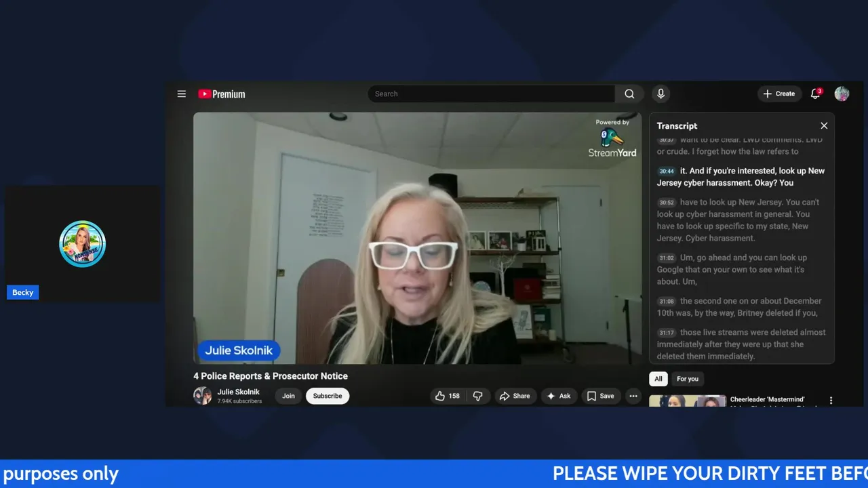Jump to transcript timestamp 31:17
Image resolution: width=868 pixels, height=488 pixels.
point(666,332)
